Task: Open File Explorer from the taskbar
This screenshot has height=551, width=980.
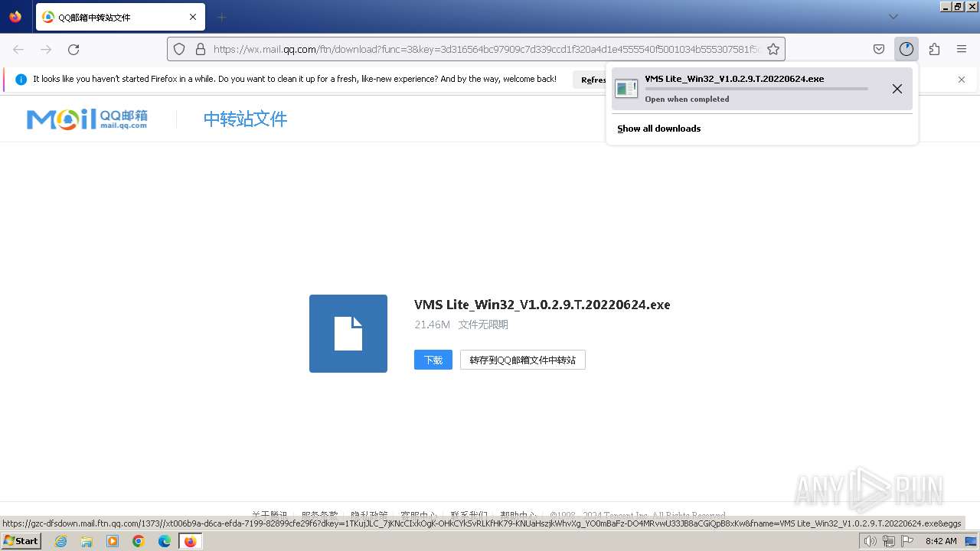Action: (x=87, y=541)
